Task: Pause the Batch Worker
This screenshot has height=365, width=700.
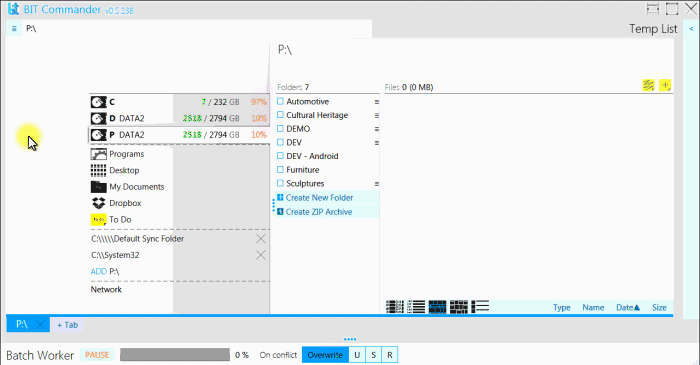Action: (97, 355)
